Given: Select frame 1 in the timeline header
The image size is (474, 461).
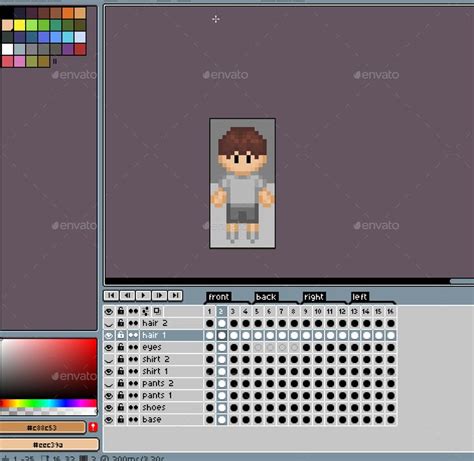Looking at the screenshot, I should (x=209, y=311).
